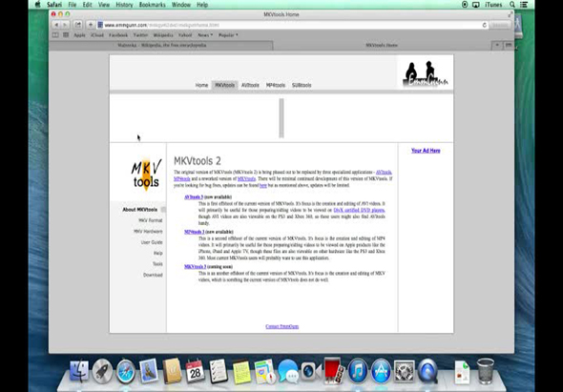Image resolution: width=563 pixels, height=392 pixels.
Task: Open Spotlight search magnifier in menu bar
Action: pos(512,5)
